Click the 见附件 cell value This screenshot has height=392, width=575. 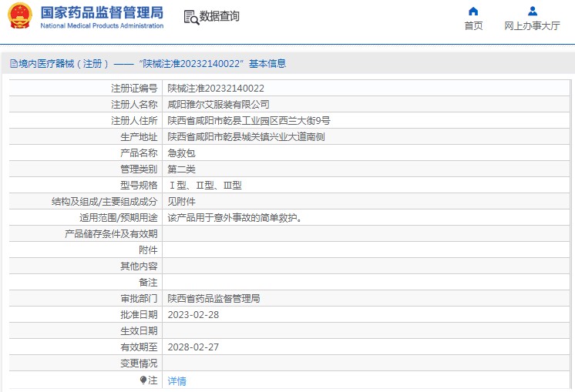point(182,202)
